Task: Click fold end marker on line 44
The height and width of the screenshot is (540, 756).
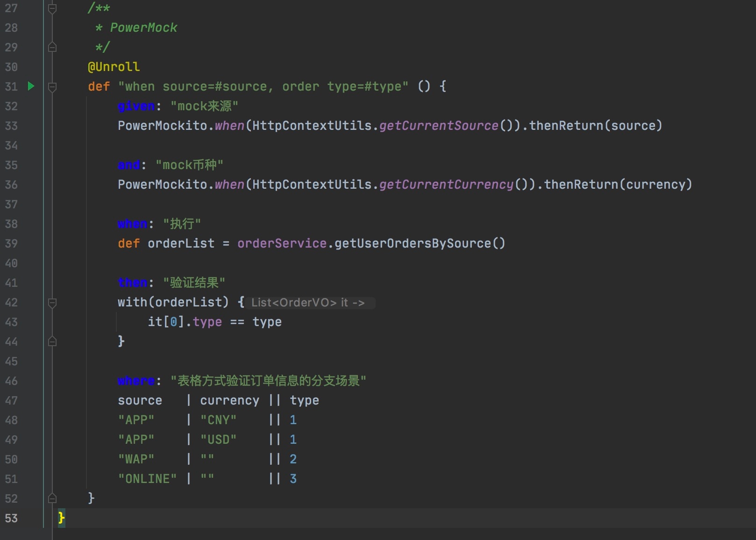Action: tap(52, 341)
